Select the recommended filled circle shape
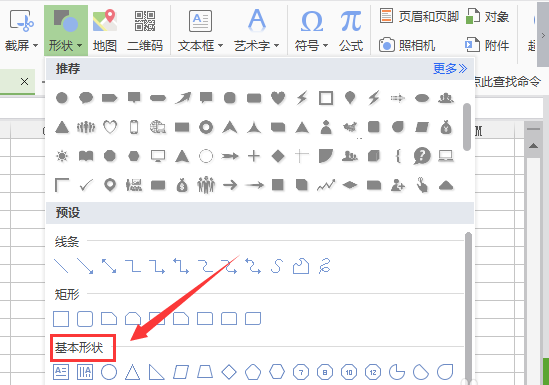The image size is (549, 385). [62, 98]
